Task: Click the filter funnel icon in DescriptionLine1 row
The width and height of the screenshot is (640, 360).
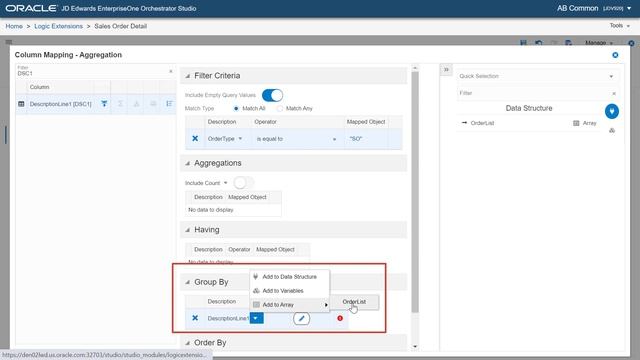Action: click(x=104, y=104)
